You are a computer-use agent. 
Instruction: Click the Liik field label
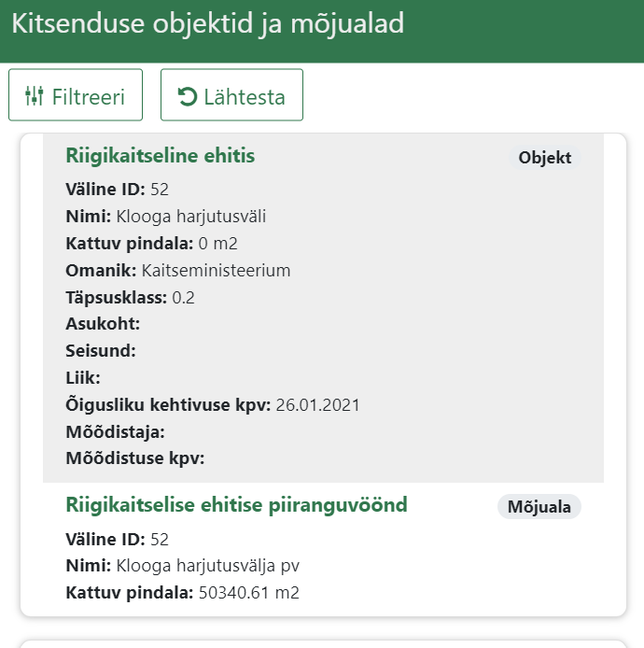pyautogui.click(x=83, y=378)
